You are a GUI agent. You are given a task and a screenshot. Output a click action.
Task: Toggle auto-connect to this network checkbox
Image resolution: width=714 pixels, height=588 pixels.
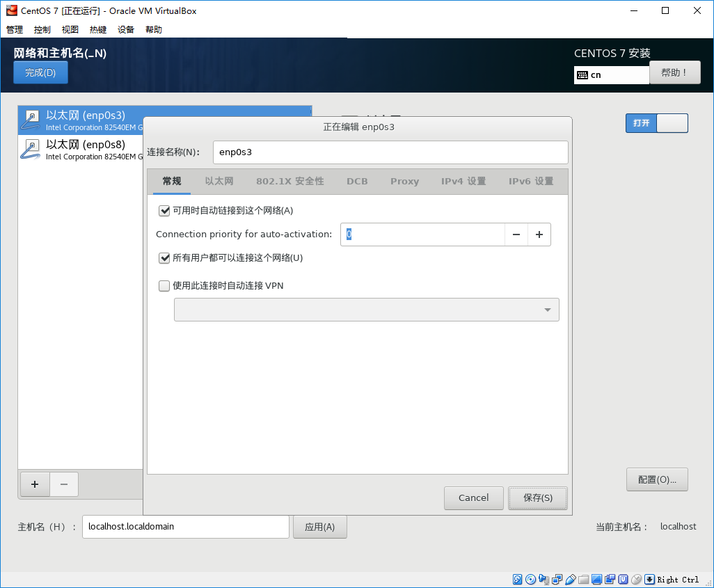point(164,210)
